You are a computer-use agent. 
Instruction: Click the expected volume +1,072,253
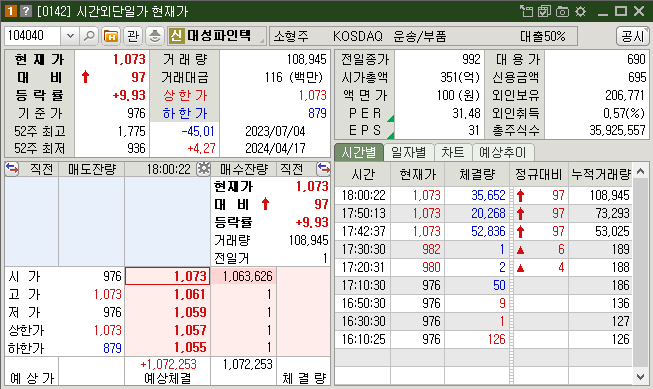(168, 364)
